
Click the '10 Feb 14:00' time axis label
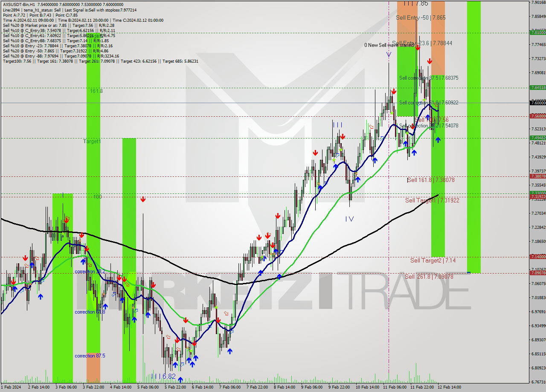click(367, 387)
